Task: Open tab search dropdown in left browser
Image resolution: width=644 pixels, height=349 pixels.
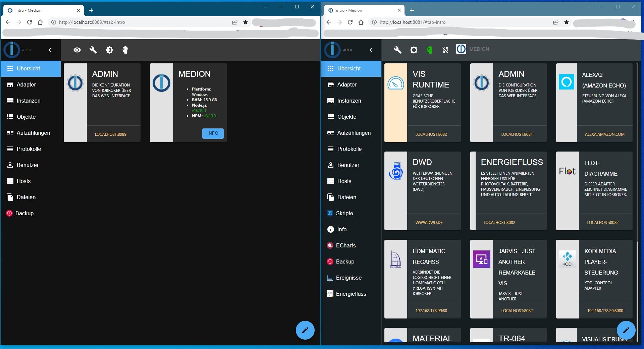Action: [266, 7]
